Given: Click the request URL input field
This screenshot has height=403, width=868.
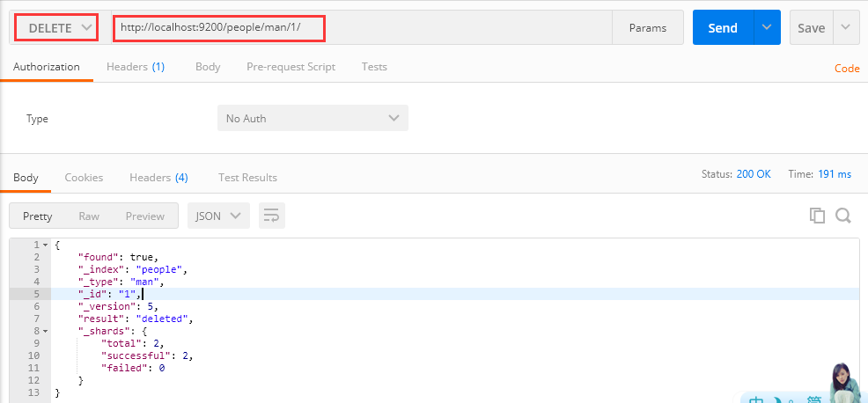Looking at the screenshot, I should tap(362, 27).
